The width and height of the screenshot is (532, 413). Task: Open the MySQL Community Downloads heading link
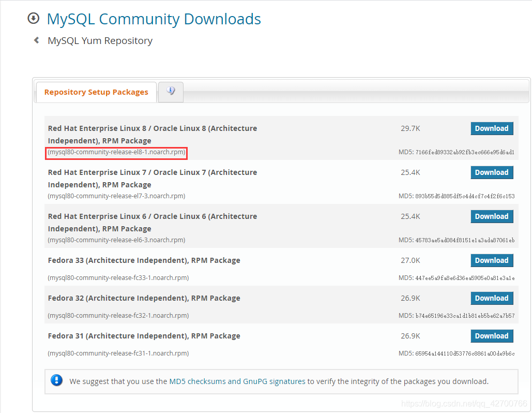click(x=154, y=19)
